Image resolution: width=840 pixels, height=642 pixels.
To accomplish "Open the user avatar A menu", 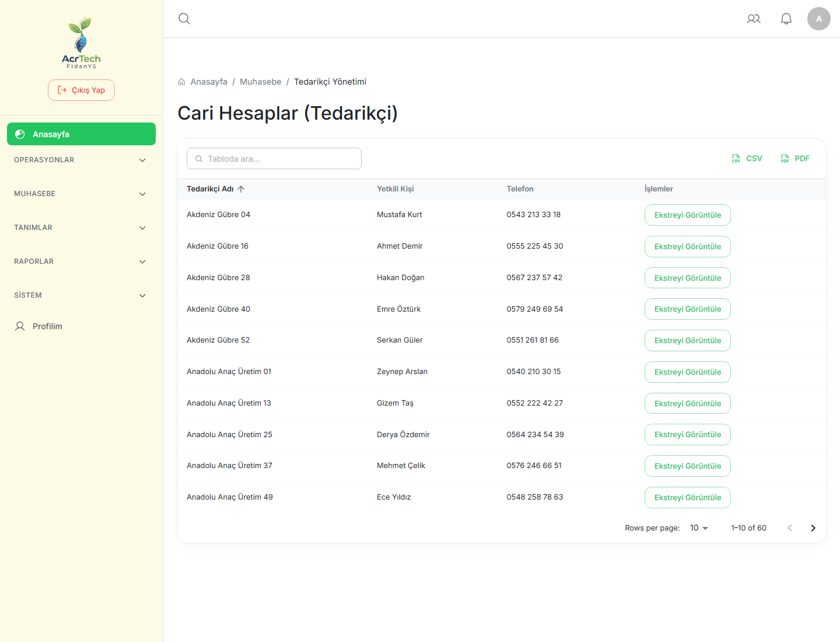I will 819,19.
